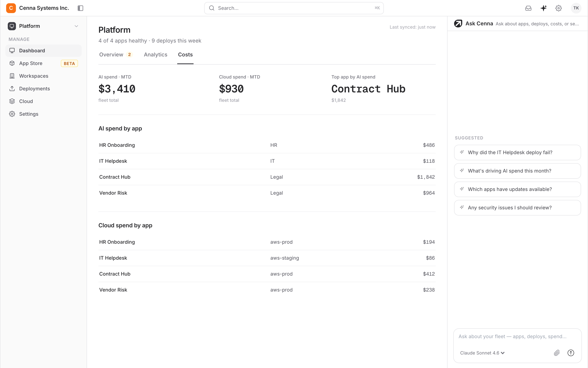This screenshot has height=368, width=588.
Task: Open settings gear in top bar
Action: pos(559,8)
